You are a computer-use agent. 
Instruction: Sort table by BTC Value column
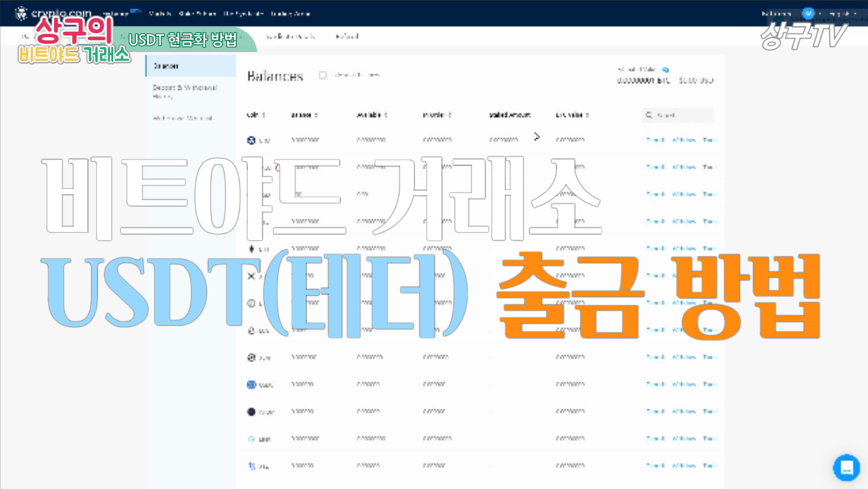(x=573, y=115)
